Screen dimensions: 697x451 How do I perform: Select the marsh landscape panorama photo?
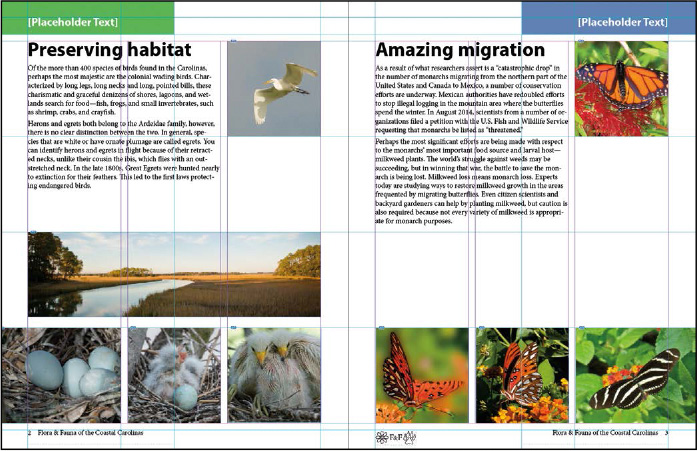coord(174,274)
